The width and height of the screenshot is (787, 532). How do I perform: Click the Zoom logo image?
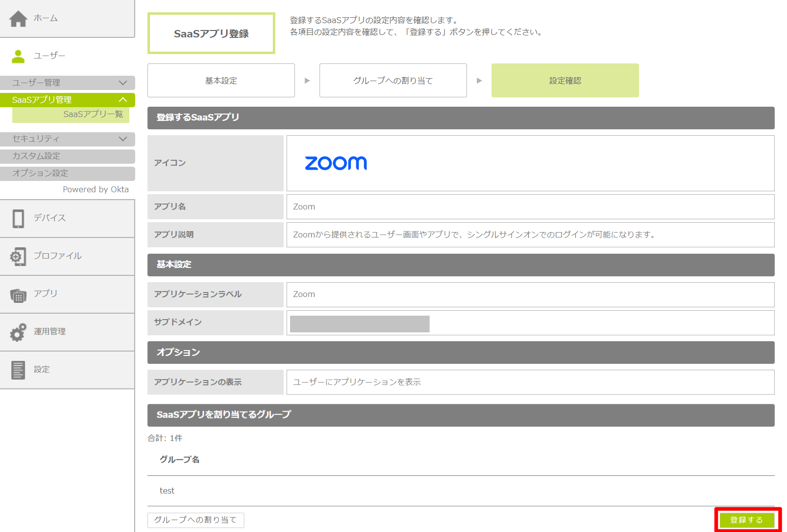(x=336, y=163)
